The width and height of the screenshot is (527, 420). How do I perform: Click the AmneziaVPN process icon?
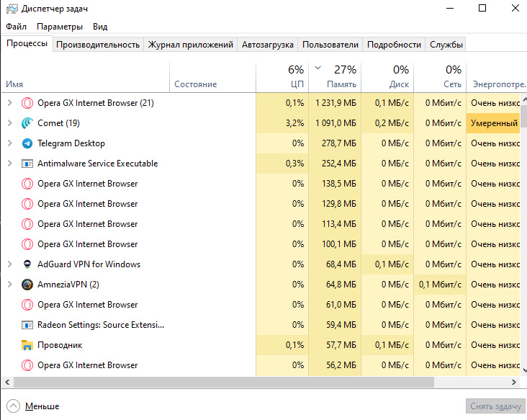click(x=27, y=285)
